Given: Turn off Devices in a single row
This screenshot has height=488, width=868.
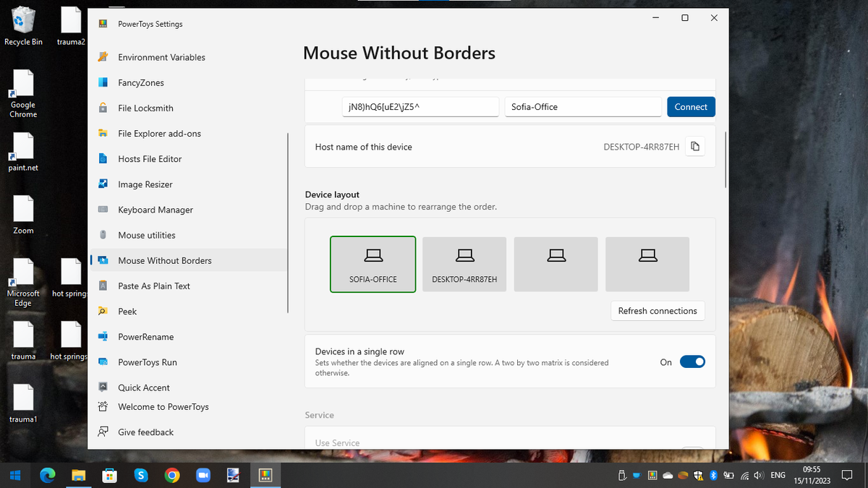Looking at the screenshot, I should 692,361.
